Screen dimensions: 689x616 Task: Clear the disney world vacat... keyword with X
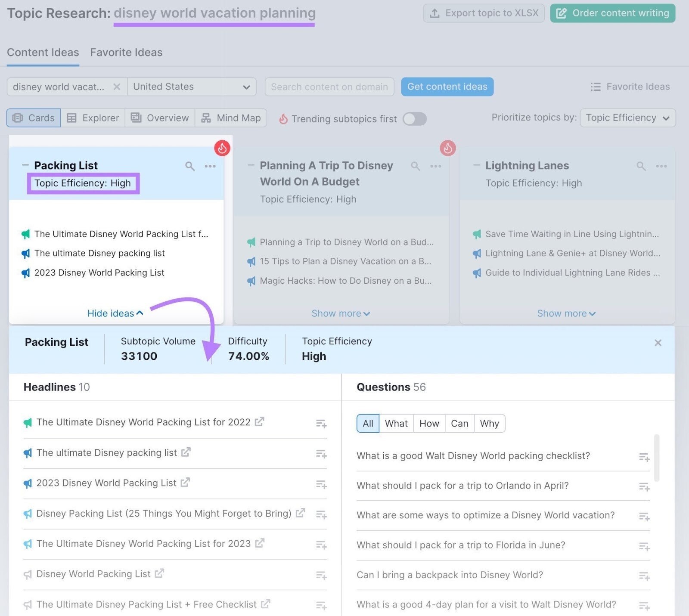(117, 87)
